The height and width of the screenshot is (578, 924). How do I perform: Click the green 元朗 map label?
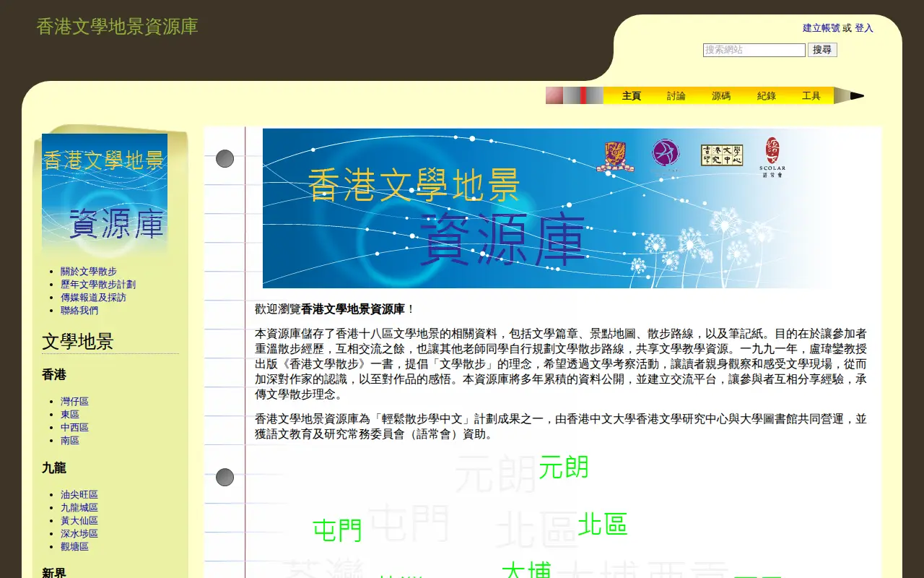[x=564, y=467]
